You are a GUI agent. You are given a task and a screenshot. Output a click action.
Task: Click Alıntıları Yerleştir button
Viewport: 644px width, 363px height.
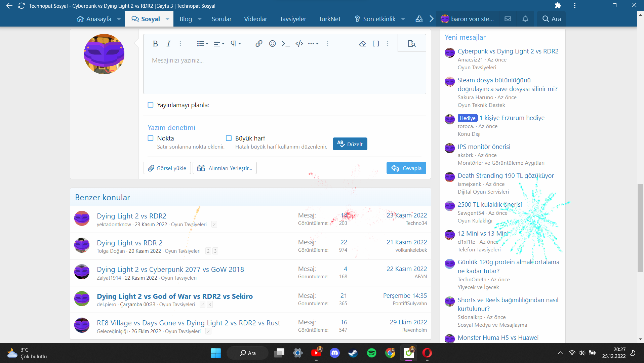point(225,168)
